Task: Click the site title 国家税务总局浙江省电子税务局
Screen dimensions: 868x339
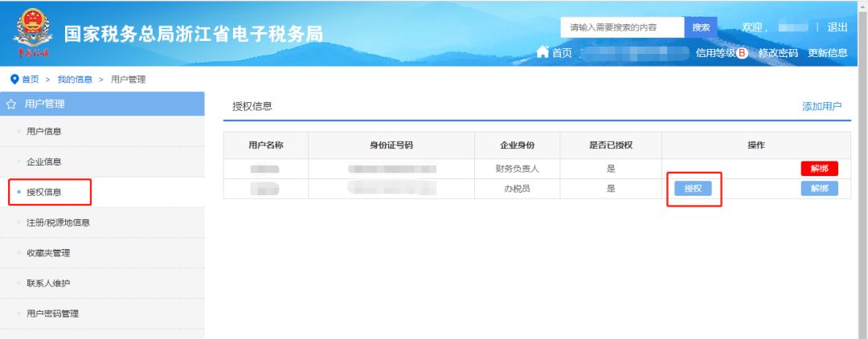Action: coord(193,35)
